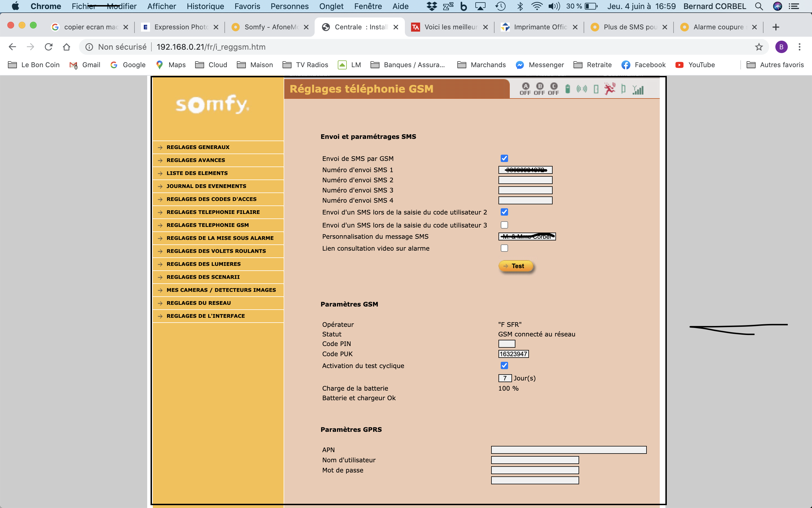Click the zone C OFF status icon
The image size is (812, 508).
click(553, 89)
